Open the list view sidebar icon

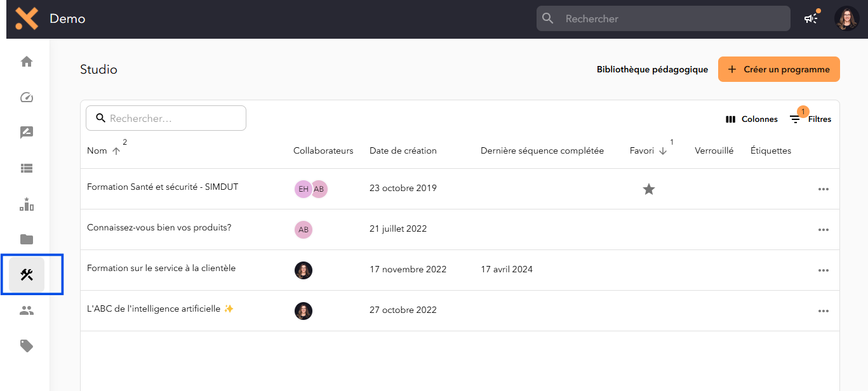coord(27,168)
